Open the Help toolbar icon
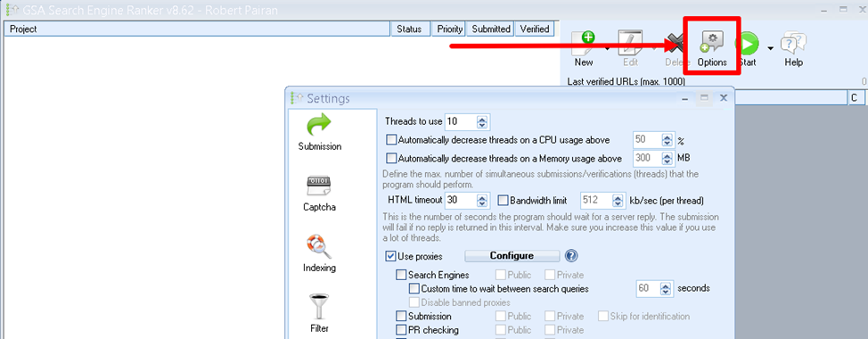This screenshot has width=868, height=339. click(x=793, y=44)
